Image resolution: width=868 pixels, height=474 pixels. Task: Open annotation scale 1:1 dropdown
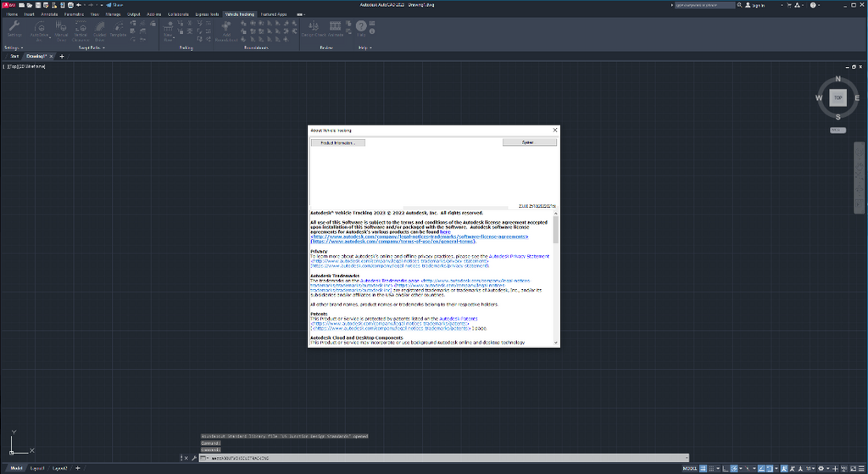pos(810,468)
